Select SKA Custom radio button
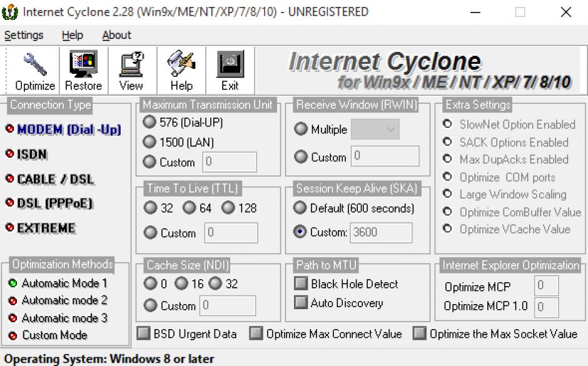Image resolution: width=588 pixels, height=366 pixels. click(300, 231)
